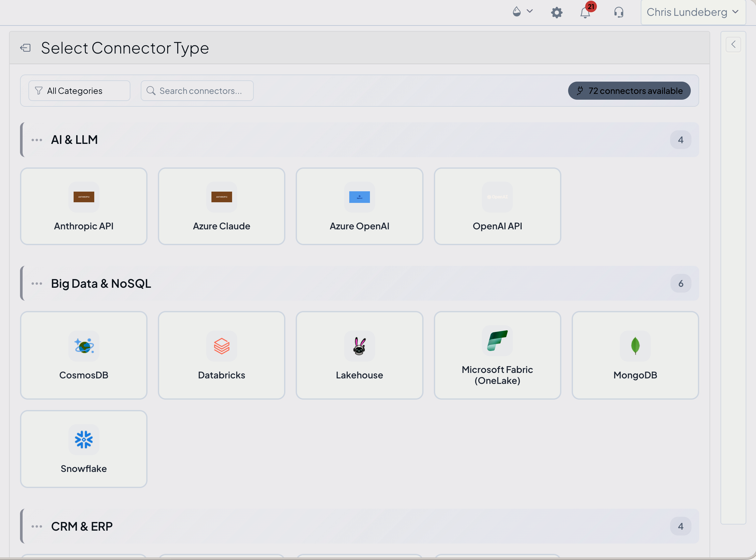Viewport: 756px width, 560px height.
Task: Click the Big Data & NoSQL count 6
Action: (x=681, y=284)
